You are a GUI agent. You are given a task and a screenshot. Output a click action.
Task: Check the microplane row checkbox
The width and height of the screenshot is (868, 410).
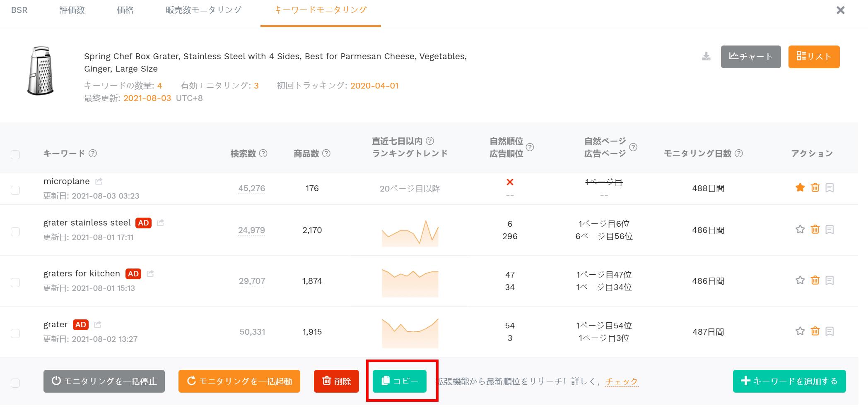tap(15, 190)
